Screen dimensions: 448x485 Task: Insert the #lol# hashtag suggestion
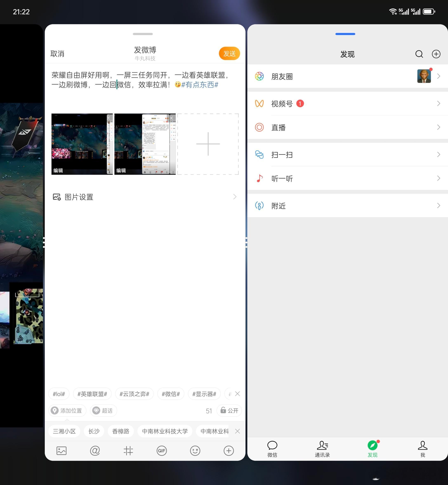(x=59, y=394)
